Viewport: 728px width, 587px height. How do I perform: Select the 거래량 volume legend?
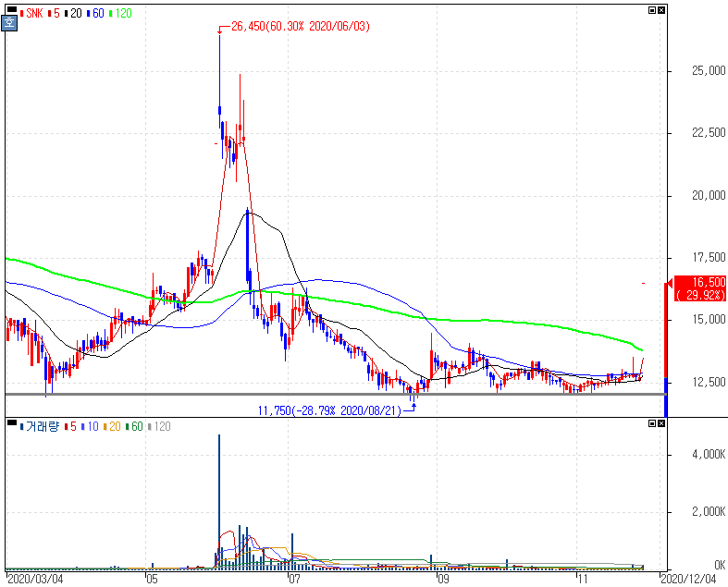pyautogui.click(x=40, y=426)
